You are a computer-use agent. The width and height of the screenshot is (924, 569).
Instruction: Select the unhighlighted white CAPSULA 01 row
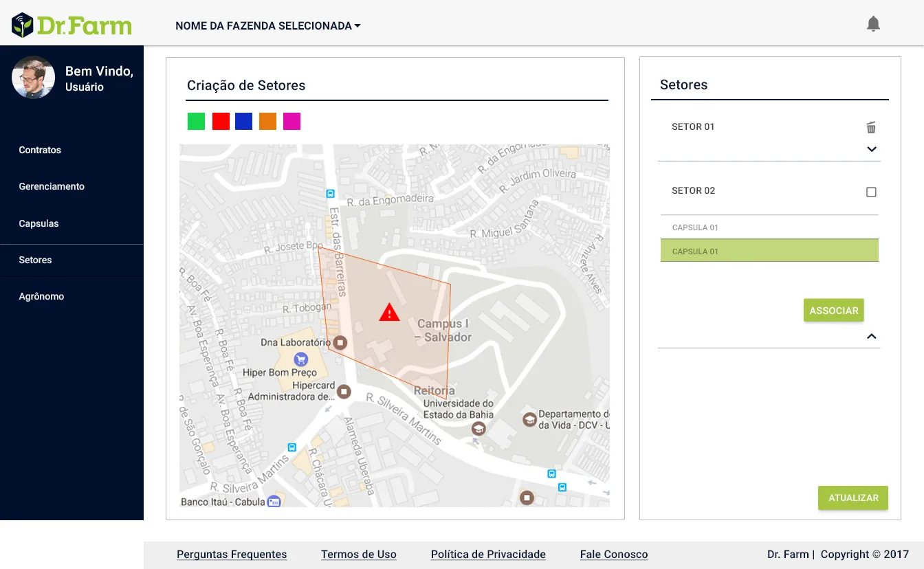769,227
